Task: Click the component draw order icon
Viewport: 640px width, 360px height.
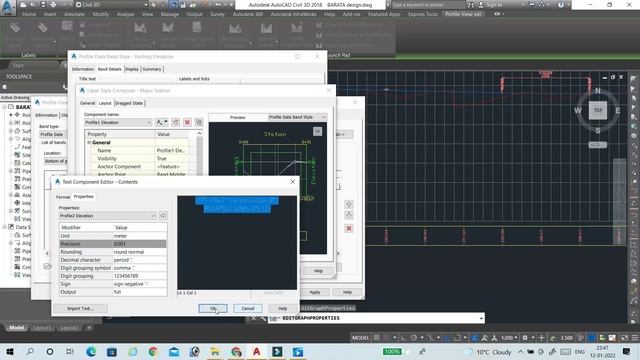Action: click(199, 122)
